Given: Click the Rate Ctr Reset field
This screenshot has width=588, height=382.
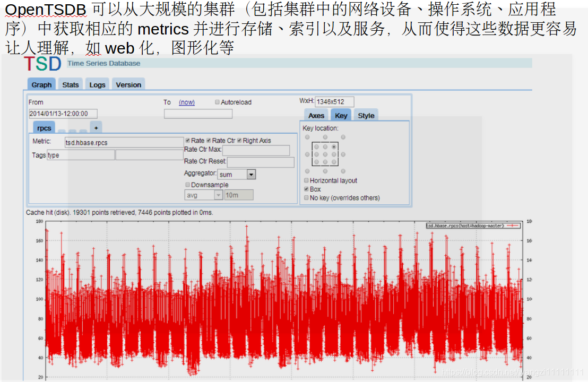Looking at the screenshot, I should (261, 162).
